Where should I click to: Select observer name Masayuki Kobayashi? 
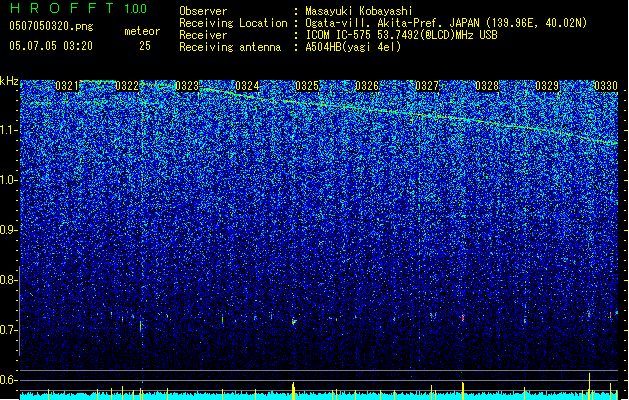(358, 11)
